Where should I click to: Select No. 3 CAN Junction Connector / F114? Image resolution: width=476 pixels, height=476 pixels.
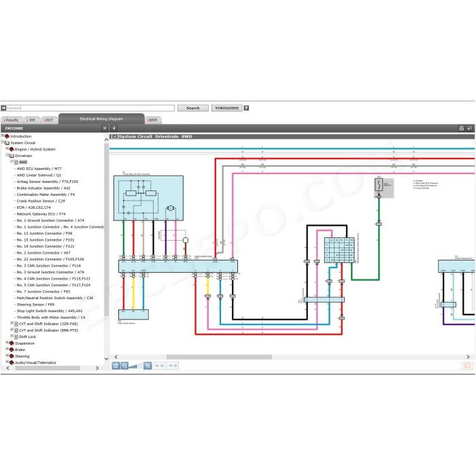(x=48, y=266)
